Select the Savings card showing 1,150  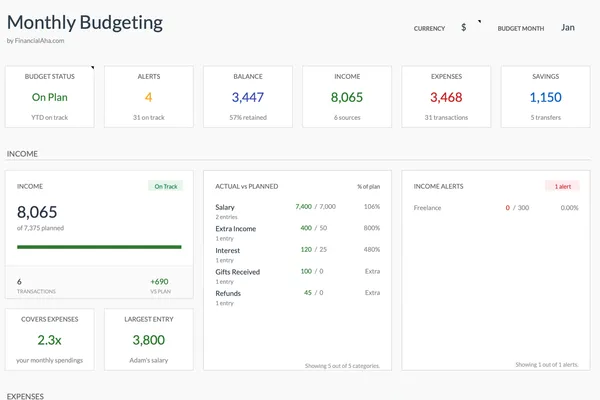[x=545, y=97]
